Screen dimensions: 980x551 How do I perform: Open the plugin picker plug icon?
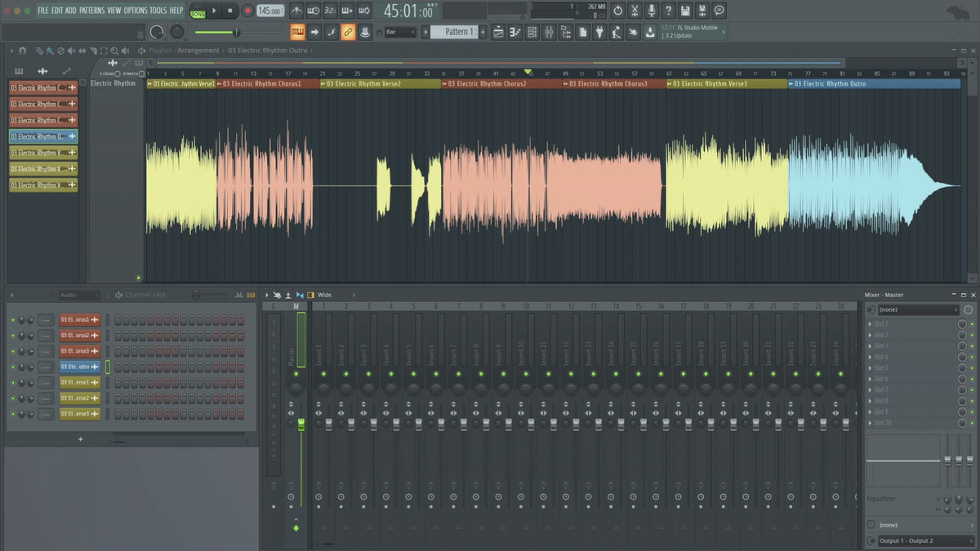coord(599,32)
